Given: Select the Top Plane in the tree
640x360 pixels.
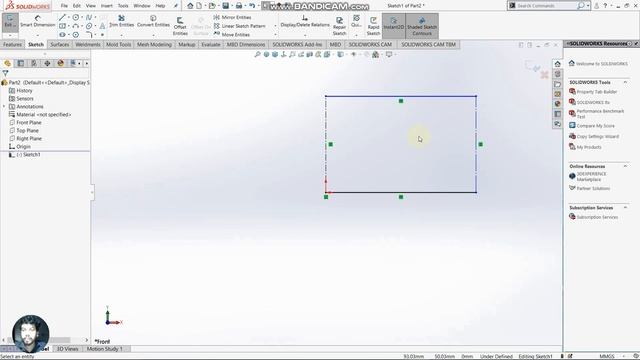Looking at the screenshot, I should point(24,131).
